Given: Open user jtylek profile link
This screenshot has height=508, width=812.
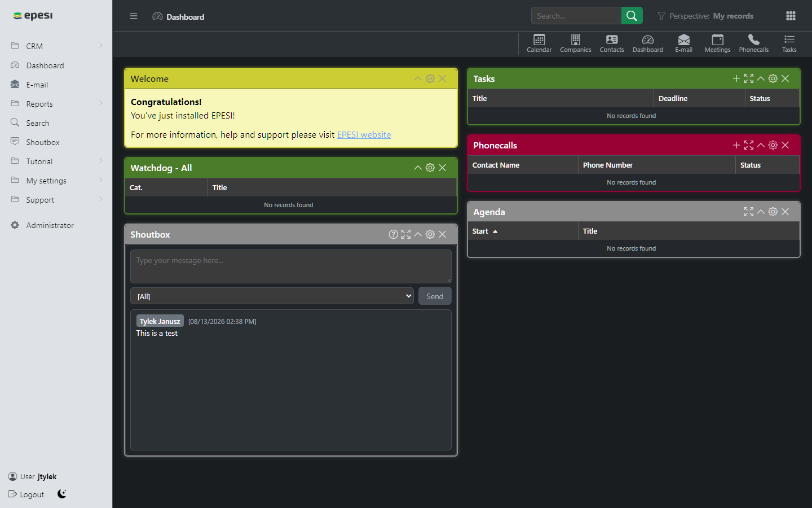Looking at the screenshot, I should tap(33, 476).
